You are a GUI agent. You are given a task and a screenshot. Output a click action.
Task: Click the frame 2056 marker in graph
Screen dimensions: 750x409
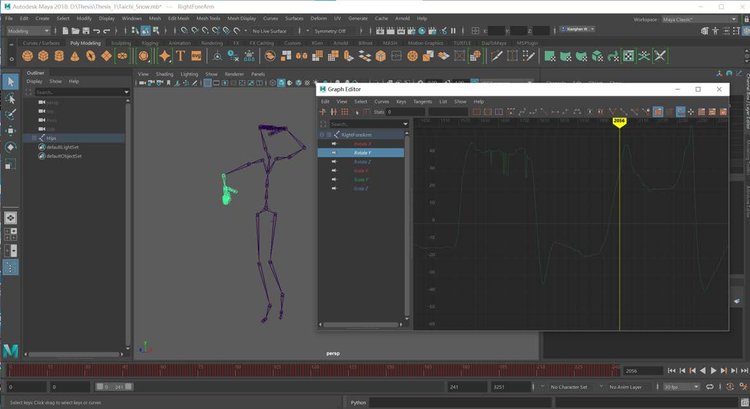619,121
